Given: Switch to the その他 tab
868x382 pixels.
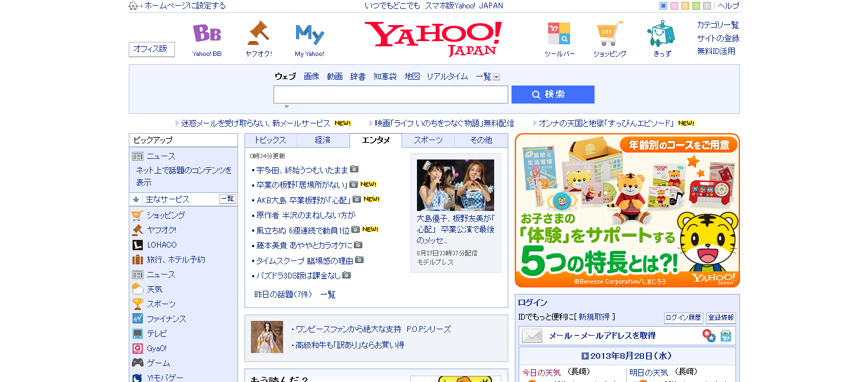Looking at the screenshot, I should point(481,140).
